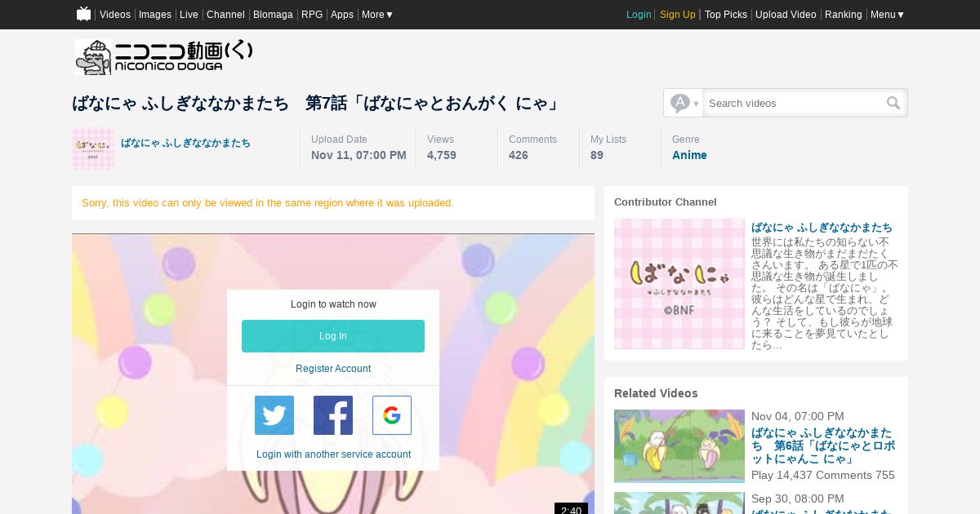
Task: Click the video title heading 第7話
Action: [x=316, y=104]
